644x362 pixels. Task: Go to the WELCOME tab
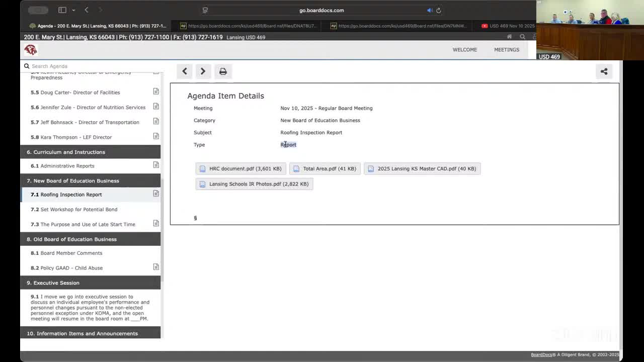[464, 49]
